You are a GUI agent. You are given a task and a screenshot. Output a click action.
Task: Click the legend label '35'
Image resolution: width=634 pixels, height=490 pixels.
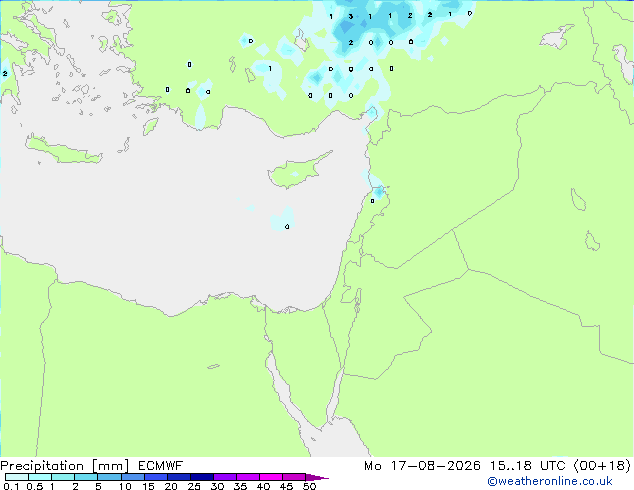(x=240, y=486)
